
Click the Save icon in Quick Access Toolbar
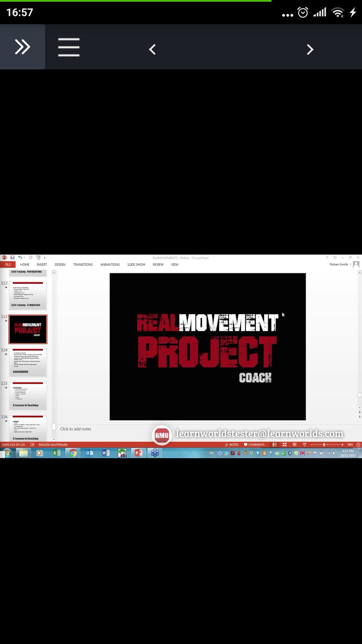(x=12, y=258)
